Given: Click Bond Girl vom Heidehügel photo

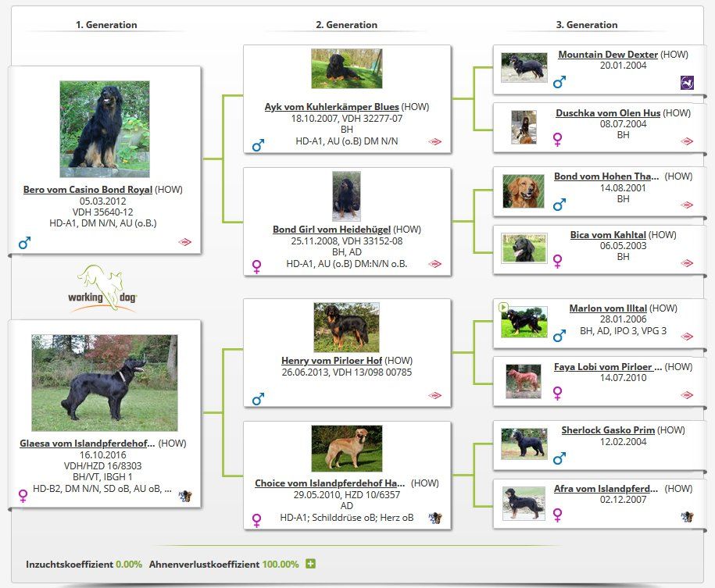Looking at the screenshot, I should coord(346,196).
